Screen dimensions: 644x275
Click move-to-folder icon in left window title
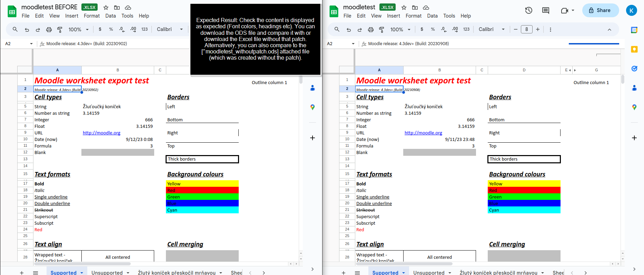coord(117,7)
